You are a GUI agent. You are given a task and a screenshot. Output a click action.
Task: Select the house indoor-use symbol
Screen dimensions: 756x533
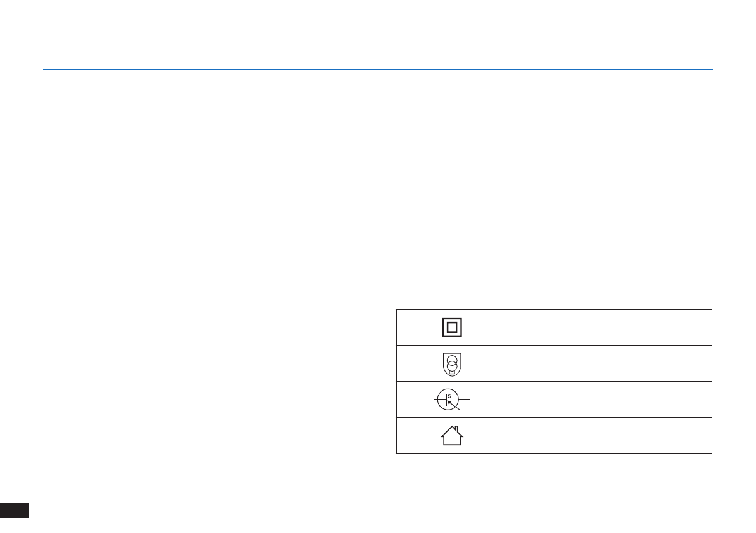pyautogui.click(x=452, y=436)
